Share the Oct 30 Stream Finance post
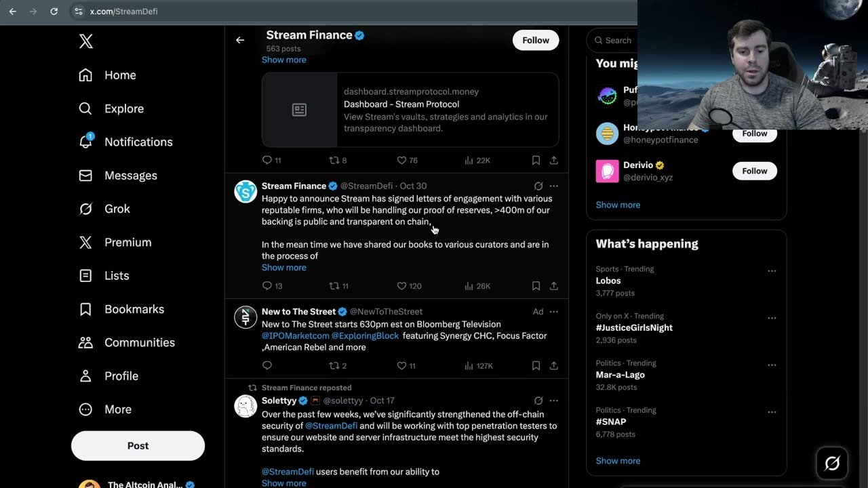Viewport: 868px width, 488px height. coord(554,286)
